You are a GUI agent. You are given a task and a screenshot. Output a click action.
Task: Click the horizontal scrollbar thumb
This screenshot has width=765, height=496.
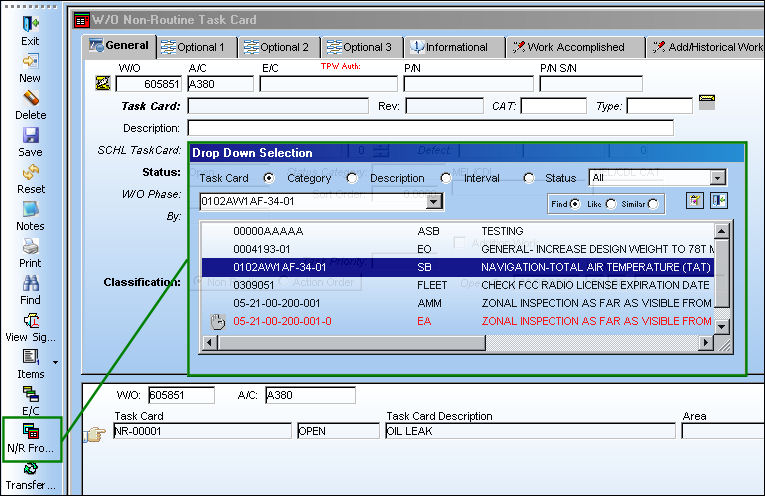tap(351, 343)
